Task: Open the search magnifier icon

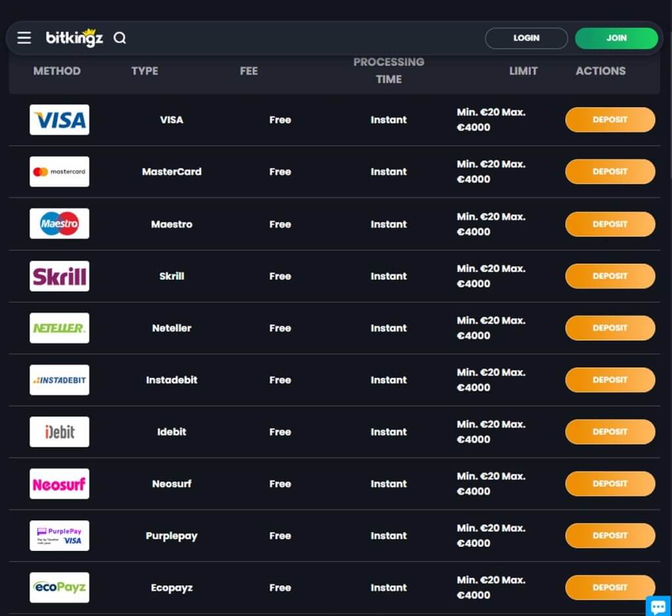Action: [x=119, y=38]
